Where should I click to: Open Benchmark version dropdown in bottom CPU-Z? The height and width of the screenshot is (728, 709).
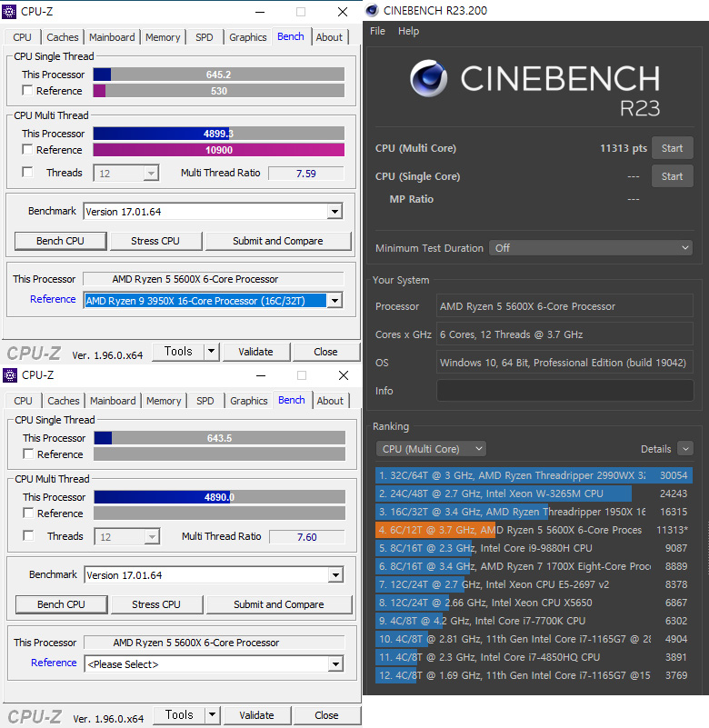pyautogui.click(x=335, y=575)
